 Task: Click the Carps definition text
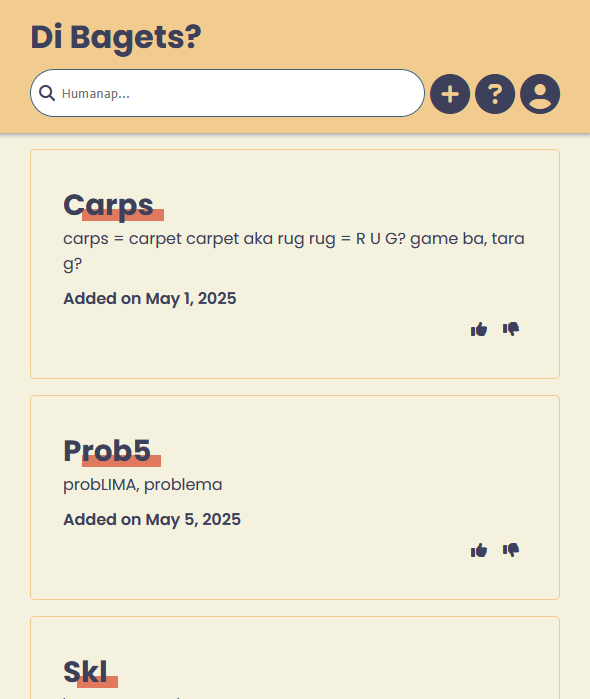pyautogui.click(x=294, y=251)
